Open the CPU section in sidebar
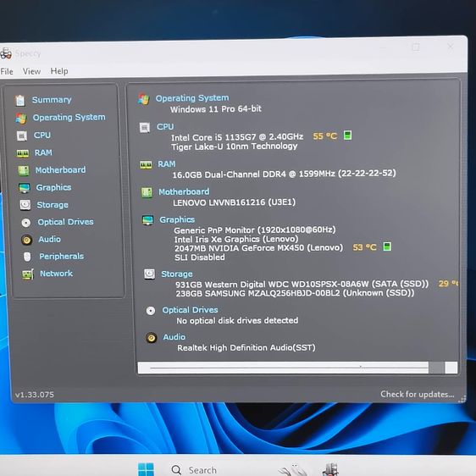This screenshot has width=476, height=476. (42, 135)
